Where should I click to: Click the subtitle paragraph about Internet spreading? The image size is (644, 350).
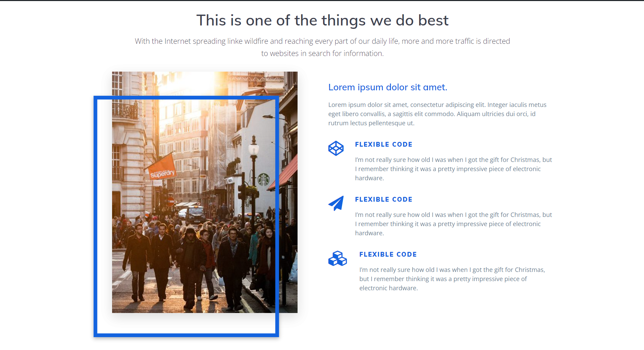tap(322, 47)
